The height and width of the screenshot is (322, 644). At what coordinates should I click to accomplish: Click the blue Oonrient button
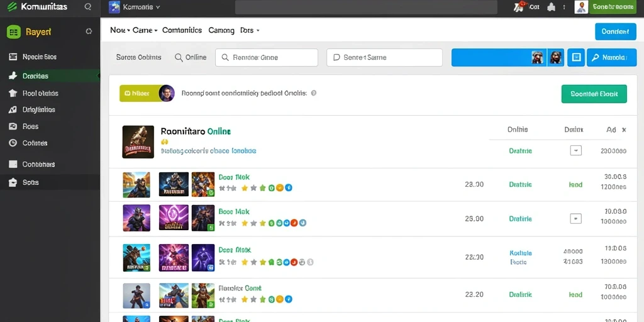[615, 31]
